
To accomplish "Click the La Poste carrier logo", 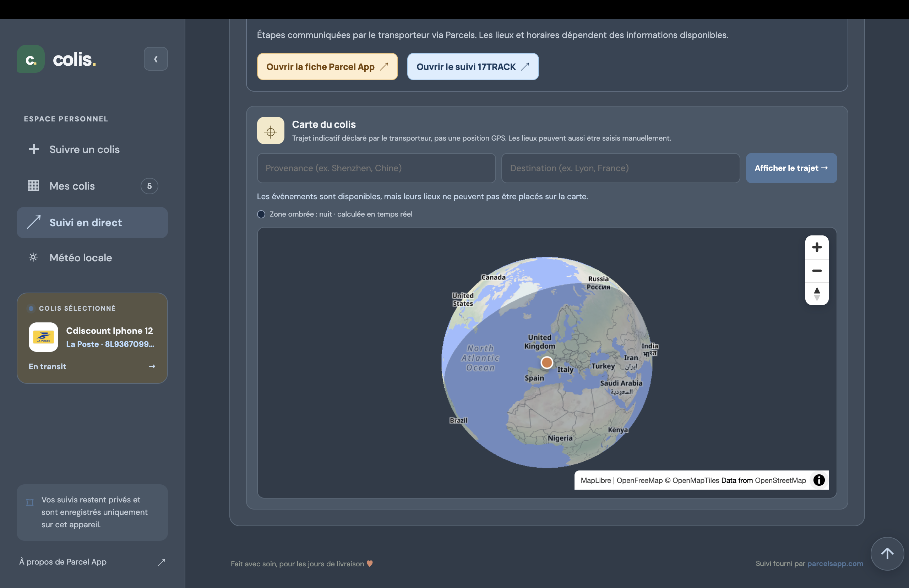I will click(x=44, y=337).
